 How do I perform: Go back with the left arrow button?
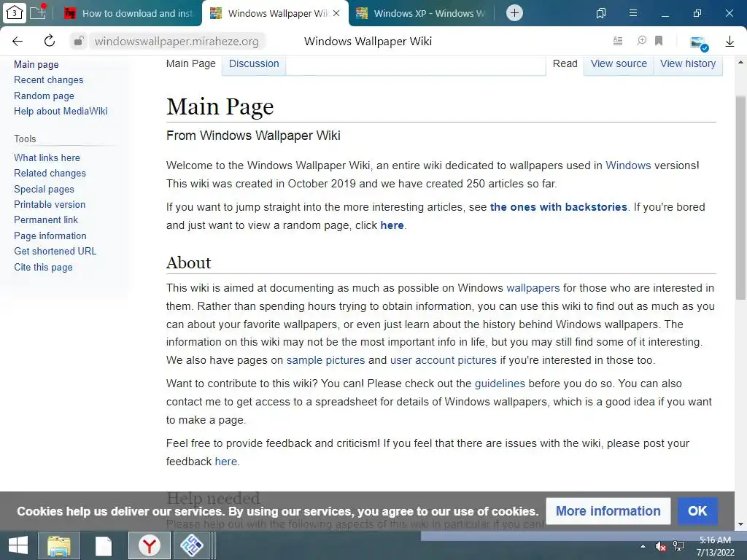18,41
